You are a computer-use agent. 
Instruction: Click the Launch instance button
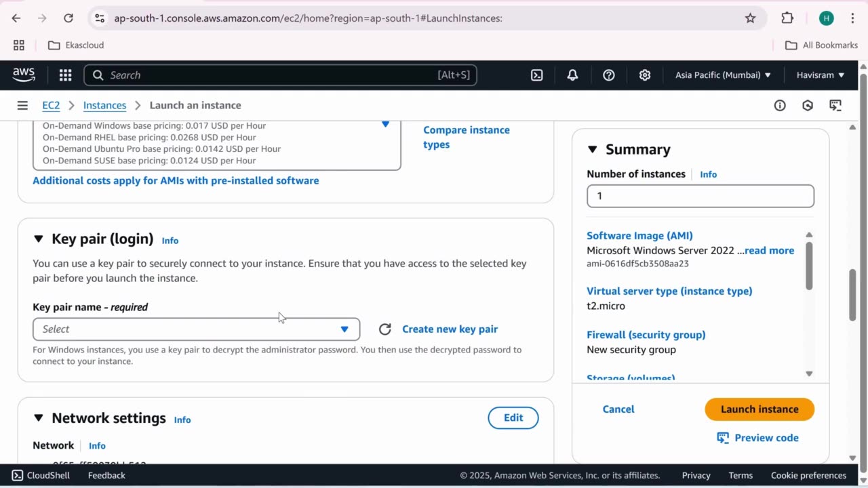pyautogui.click(x=759, y=409)
